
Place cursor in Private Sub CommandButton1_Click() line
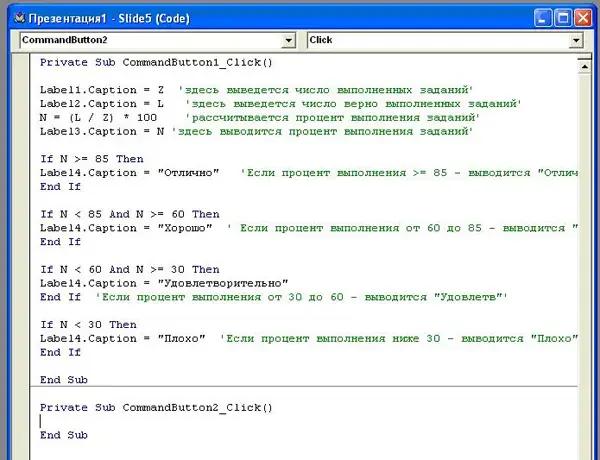[155, 63]
